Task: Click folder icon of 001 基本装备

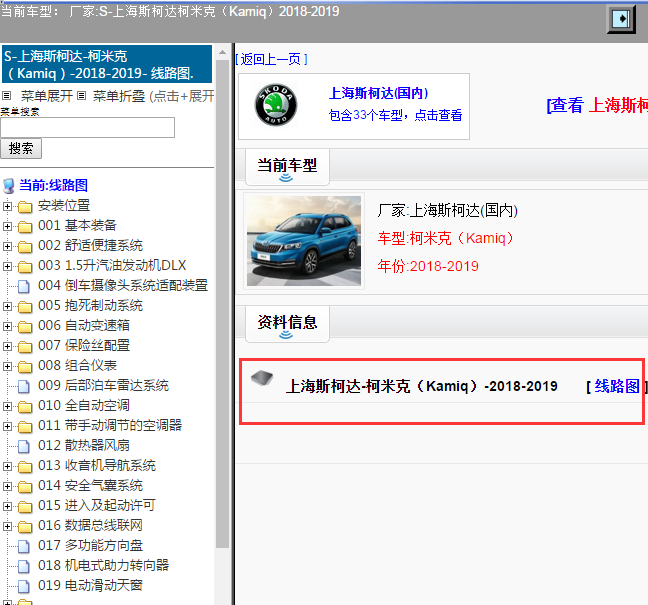Action: (x=25, y=226)
